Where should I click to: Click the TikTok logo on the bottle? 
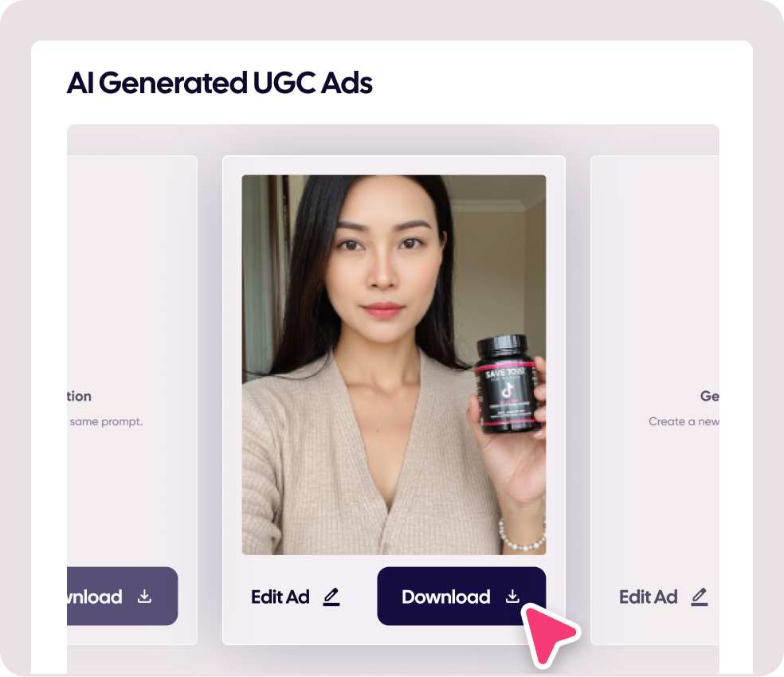[x=508, y=390]
